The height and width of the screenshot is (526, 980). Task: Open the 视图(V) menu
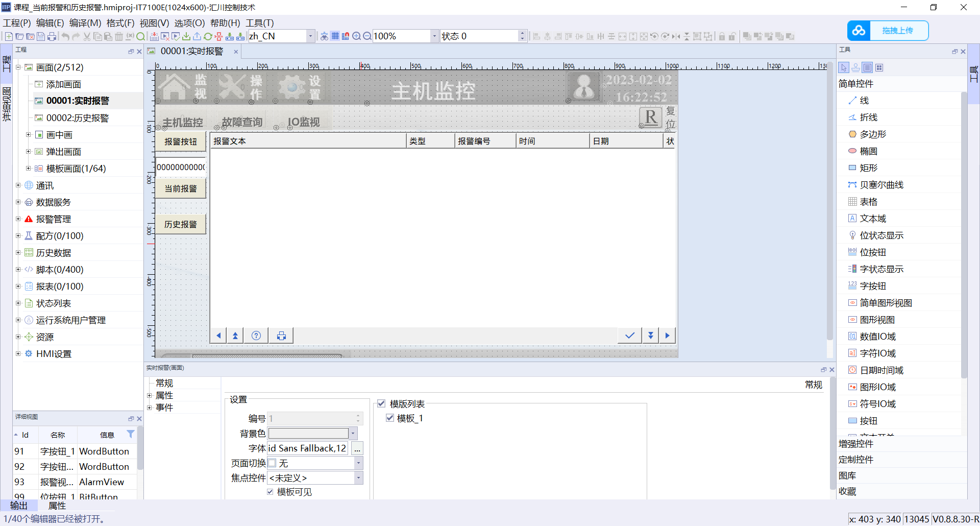pos(154,23)
